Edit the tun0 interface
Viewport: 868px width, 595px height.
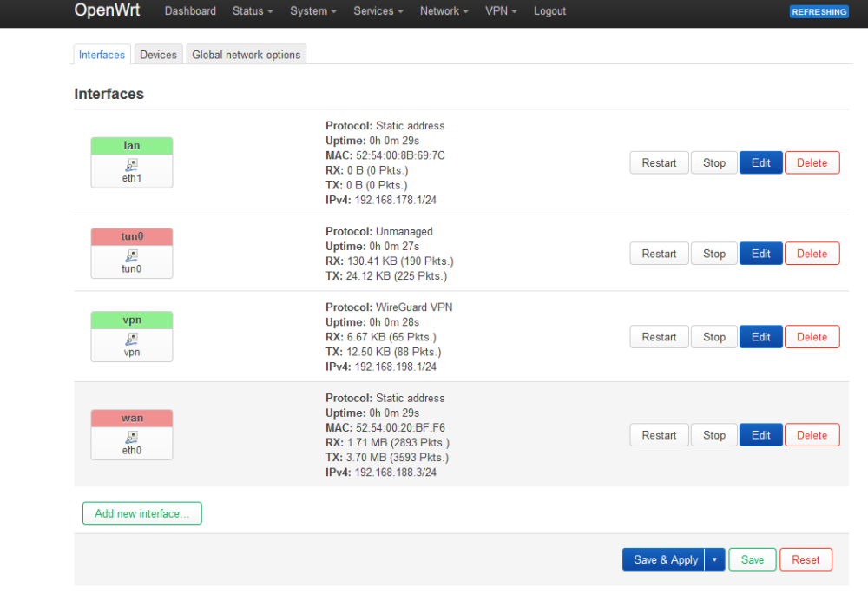[x=761, y=254]
